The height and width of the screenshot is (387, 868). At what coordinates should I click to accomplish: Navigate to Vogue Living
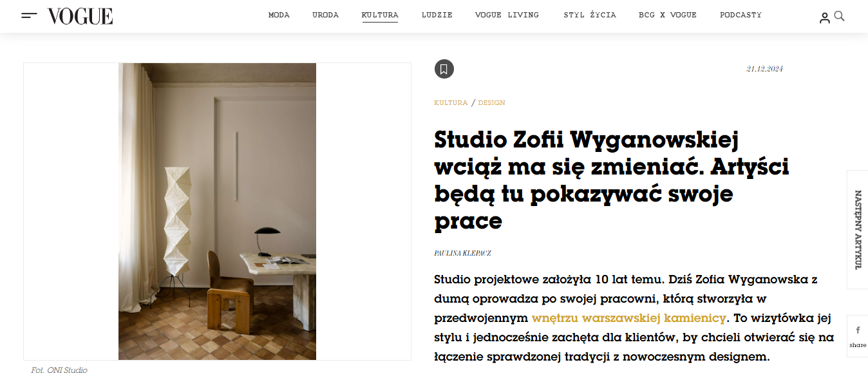507,15
